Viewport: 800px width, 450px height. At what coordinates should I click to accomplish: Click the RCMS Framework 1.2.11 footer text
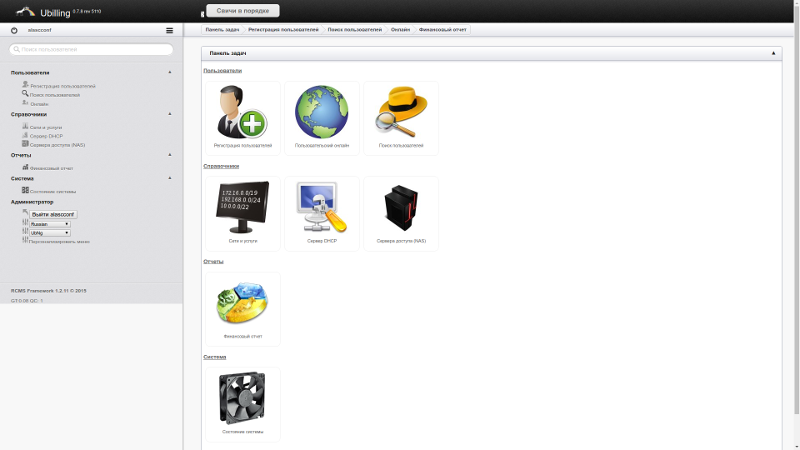click(48, 291)
